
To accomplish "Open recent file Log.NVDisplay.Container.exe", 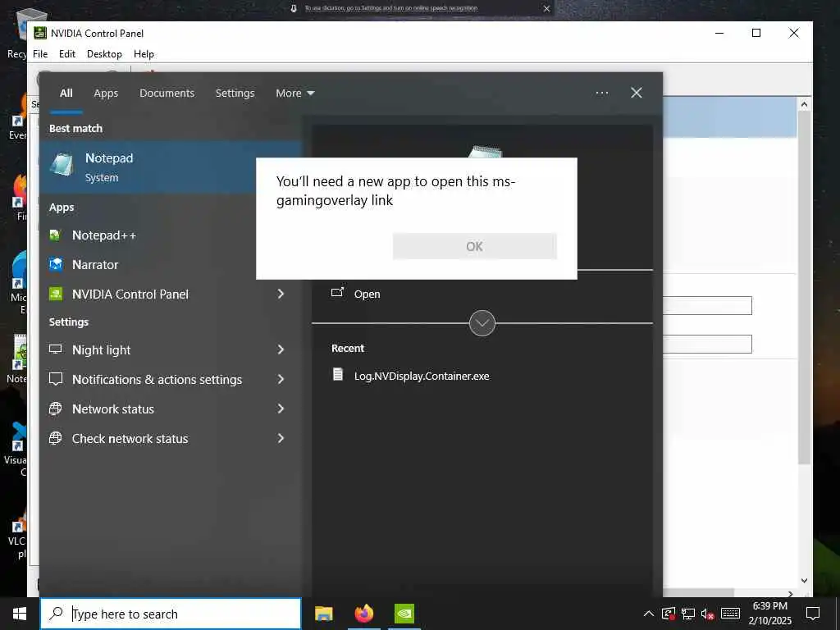I will [x=422, y=376].
